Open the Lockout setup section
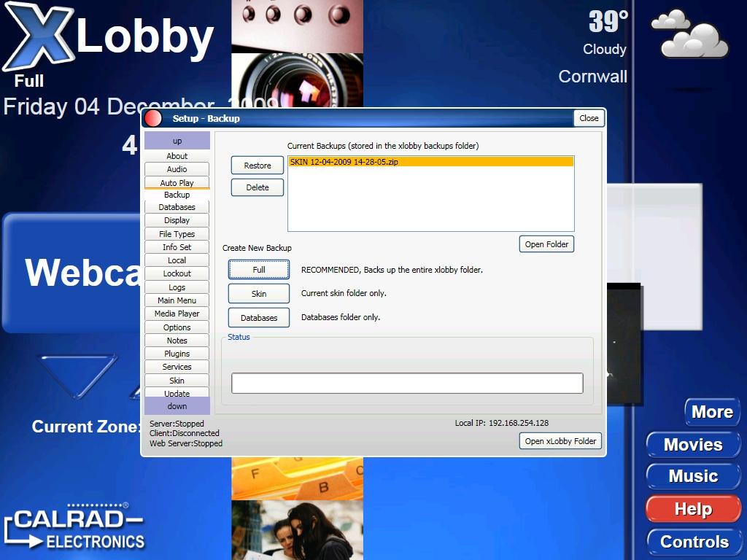Viewport: 747px width, 560px height. [177, 273]
